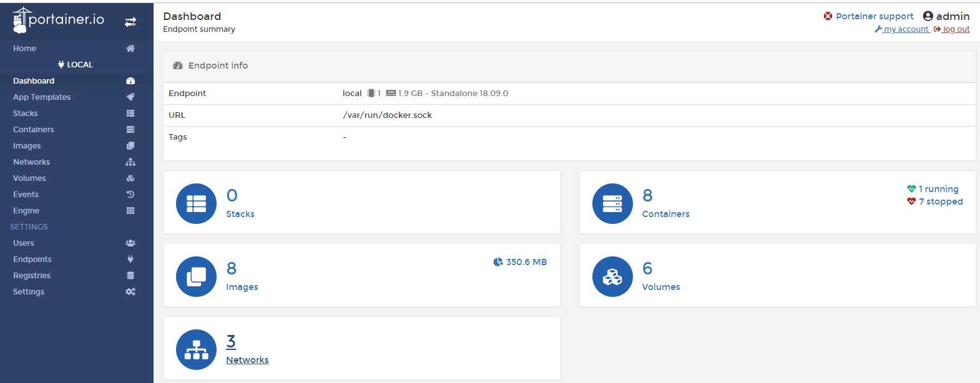Click the Portainer.io logo
Viewport: 980px width, 383px height.
click(x=58, y=20)
